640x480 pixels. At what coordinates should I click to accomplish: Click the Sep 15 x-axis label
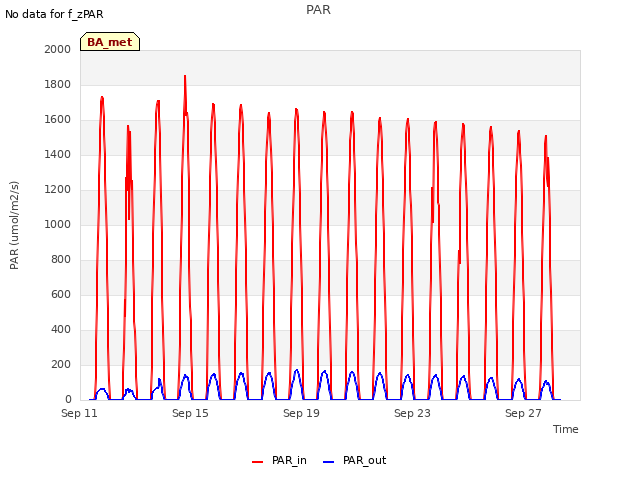pos(190,413)
